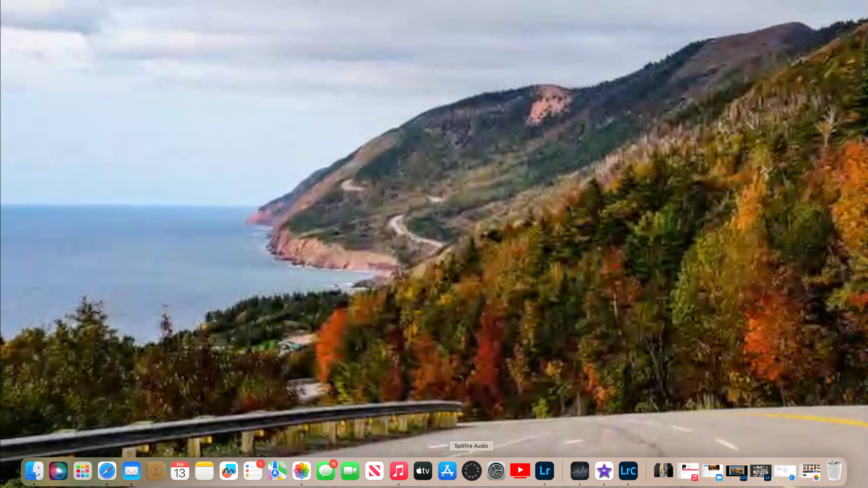This screenshot has width=868, height=488.
Task: Open the Maps app
Action: [x=277, y=470]
